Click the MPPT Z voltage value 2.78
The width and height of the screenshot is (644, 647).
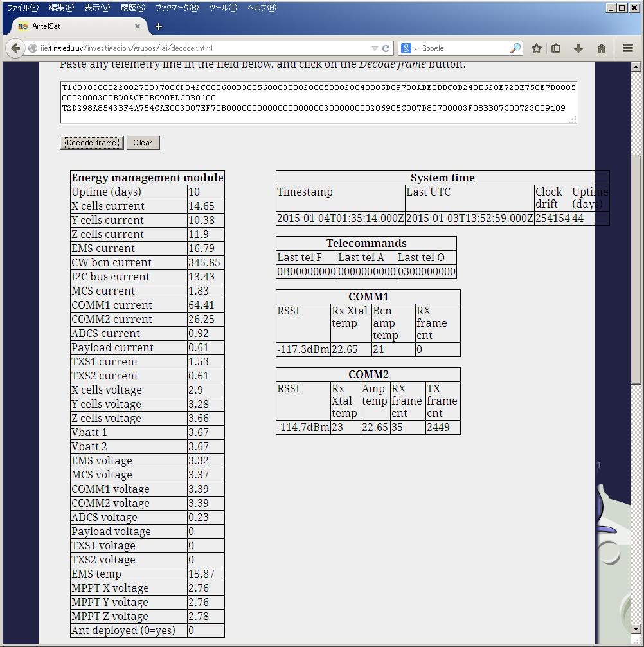click(199, 616)
